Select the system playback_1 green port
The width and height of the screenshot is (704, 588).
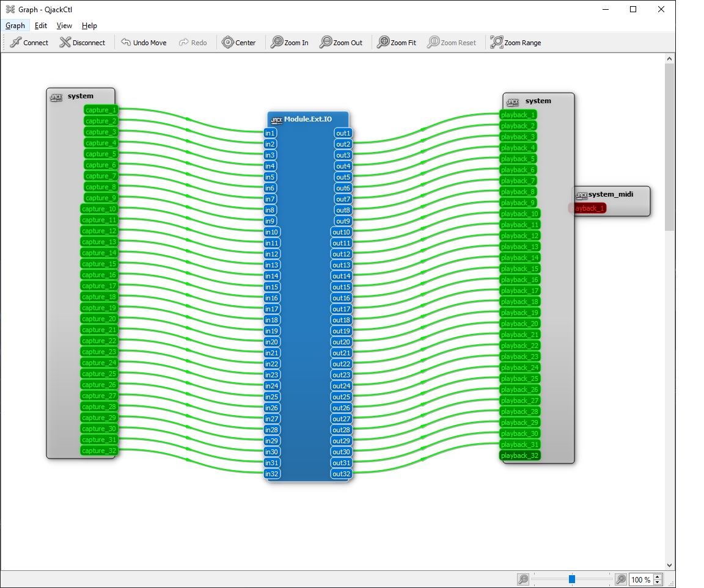click(x=518, y=115)
